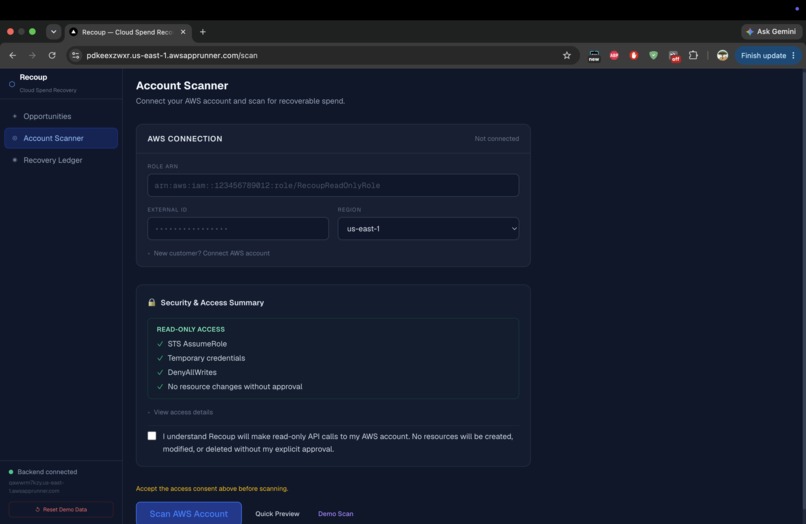Open a new browser tab
This screenshot has width=806, height=524.
tap(203, 32)
